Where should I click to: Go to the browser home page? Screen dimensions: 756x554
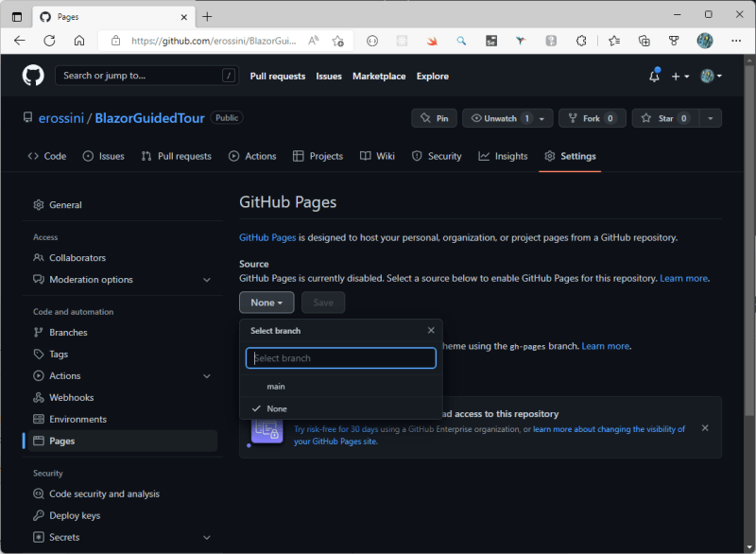[79, 41]
